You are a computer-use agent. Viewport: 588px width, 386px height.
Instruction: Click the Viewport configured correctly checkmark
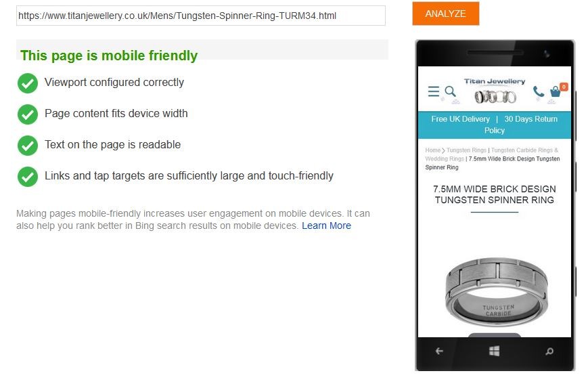pyautogui.click(x=28, y=83)
